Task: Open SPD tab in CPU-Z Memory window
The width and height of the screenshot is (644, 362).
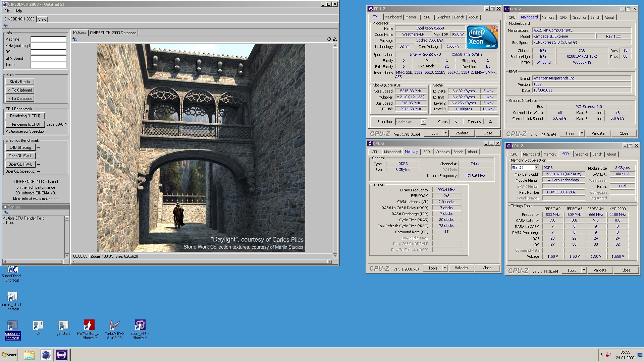Action: point(426,152)
